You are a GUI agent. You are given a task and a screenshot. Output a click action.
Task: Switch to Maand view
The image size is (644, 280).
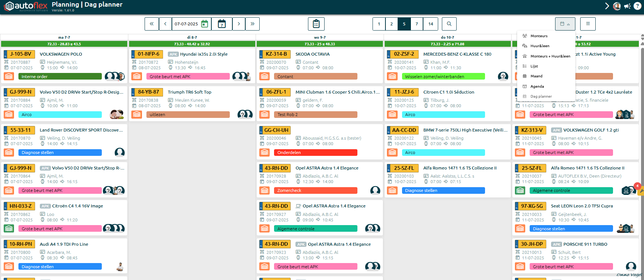[x=546, y=76]
